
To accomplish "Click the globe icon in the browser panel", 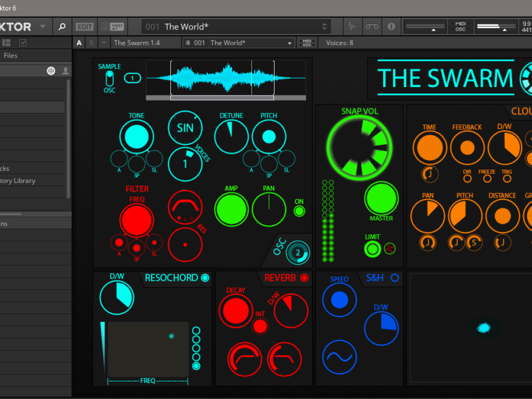I will [51, 70].
